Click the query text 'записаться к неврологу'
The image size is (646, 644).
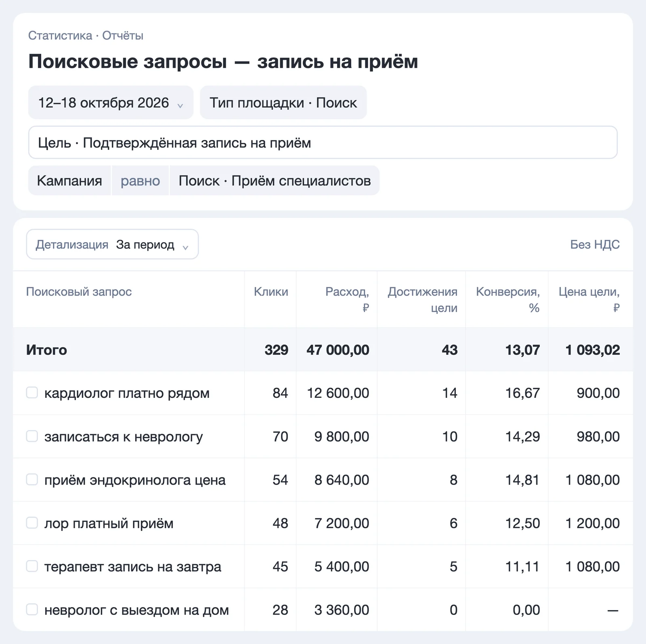pos(124,437)
